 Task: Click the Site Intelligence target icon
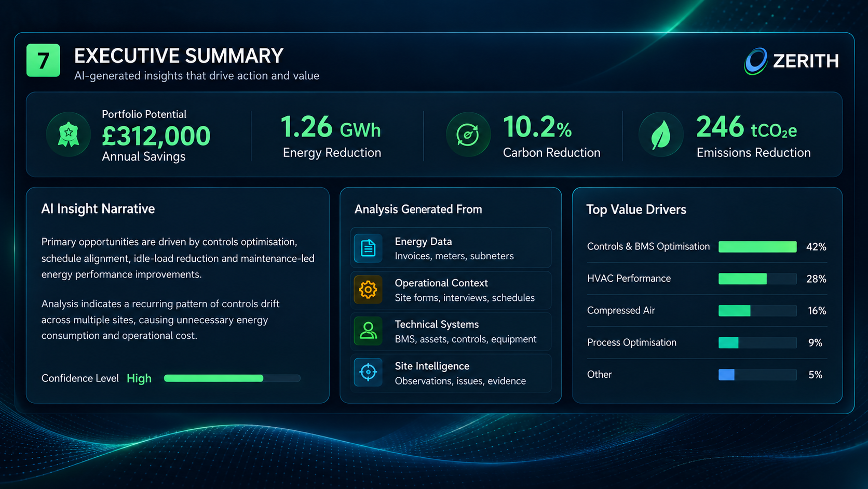(x=368, y=372)
